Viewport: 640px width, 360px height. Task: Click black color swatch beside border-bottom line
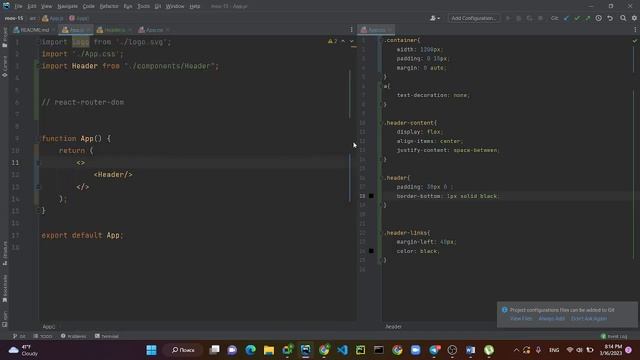coord(371,196)
